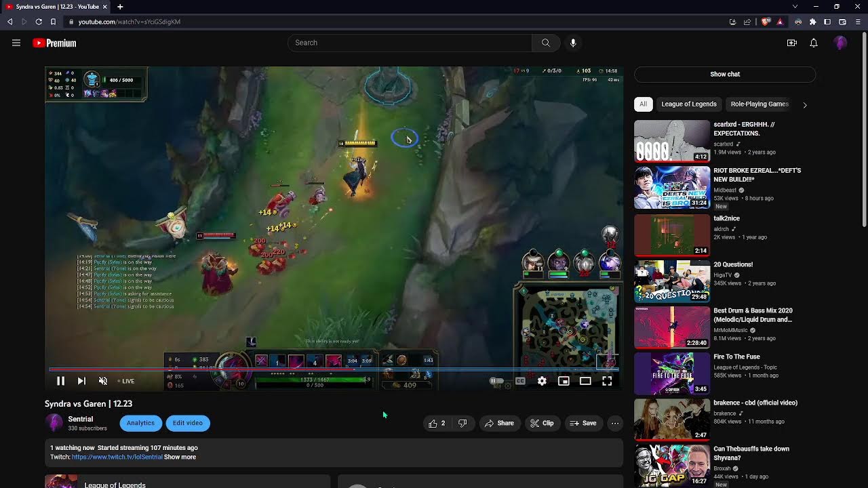Open player settings gear
This screenshot has height=488, width=868.
[542, 381]
